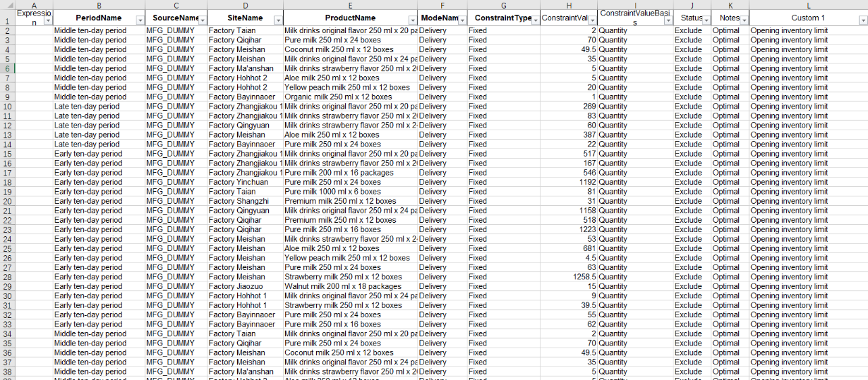Click row header 28
Image resolution: width=868 pixels, height=380 pixels.
click(7, 277)
